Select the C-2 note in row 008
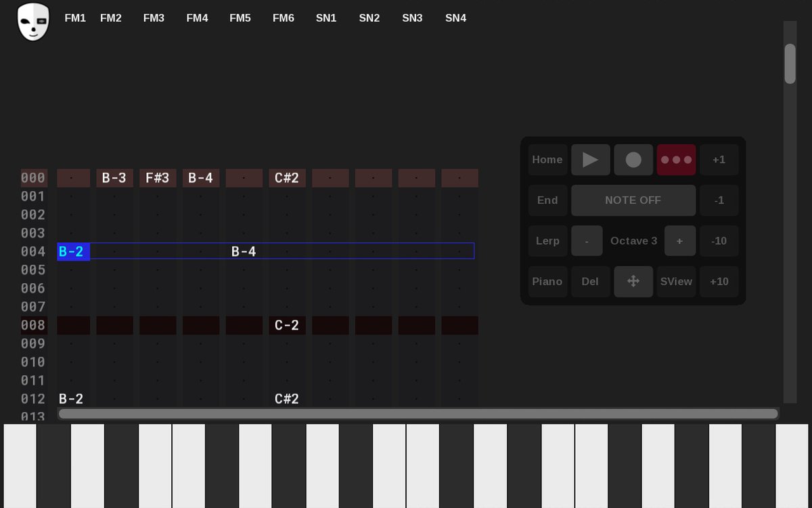Viewport: 812px width, 508px height. (x=287, y=326)
